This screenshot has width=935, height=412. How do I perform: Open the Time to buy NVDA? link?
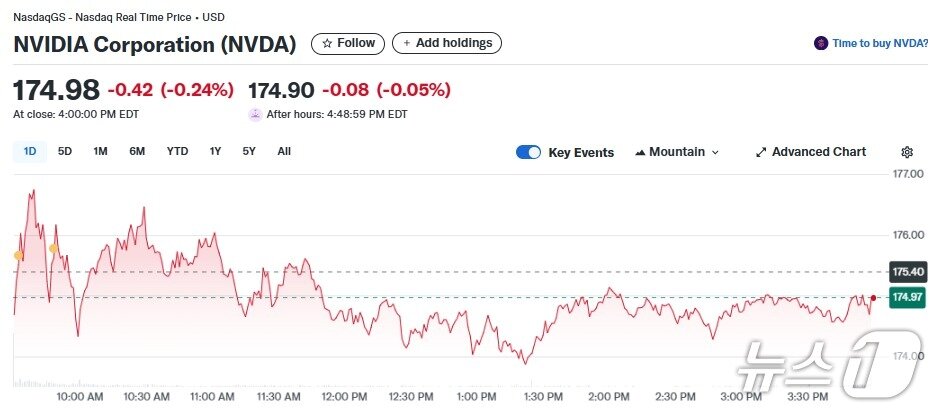click(880, 43)
